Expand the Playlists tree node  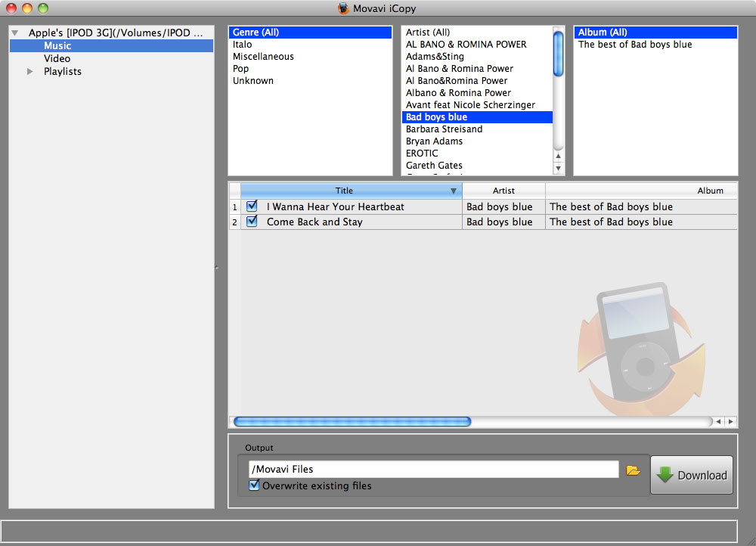click(30, 71)
